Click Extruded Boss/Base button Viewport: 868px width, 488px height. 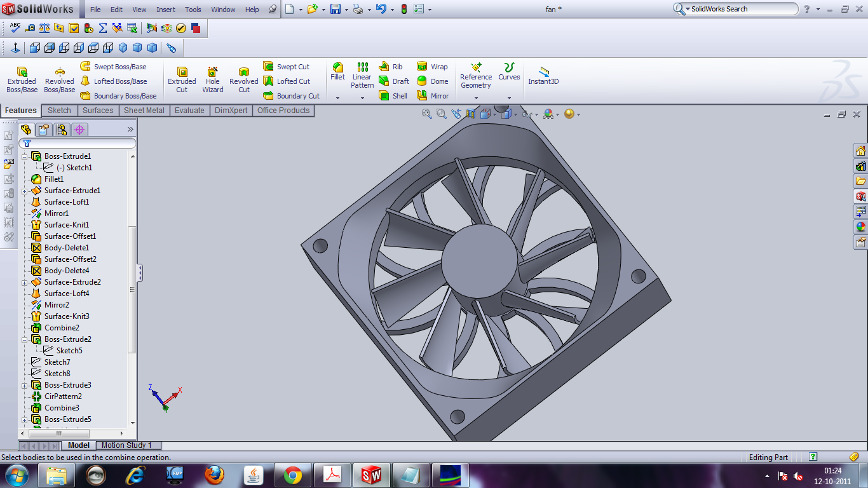[x=22, y=79]
